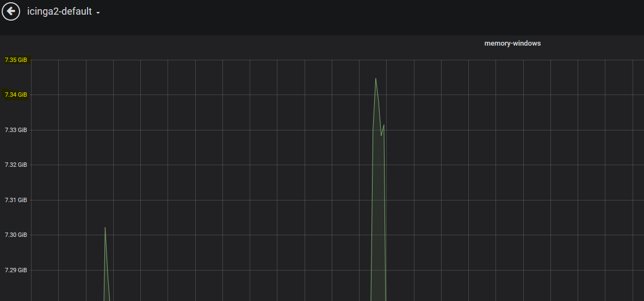Click the 7.30 GiB y-axis label
644x301 pixels.
tap(16, 235)
